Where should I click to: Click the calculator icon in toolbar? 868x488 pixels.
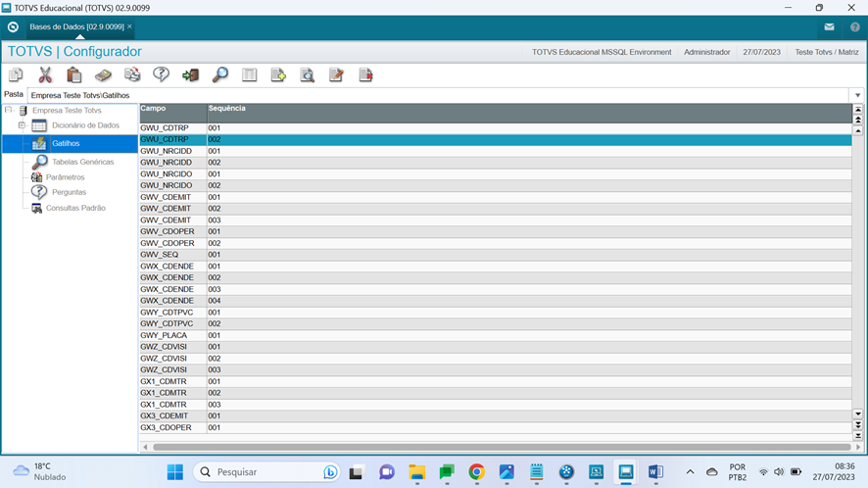coord(103,74)
